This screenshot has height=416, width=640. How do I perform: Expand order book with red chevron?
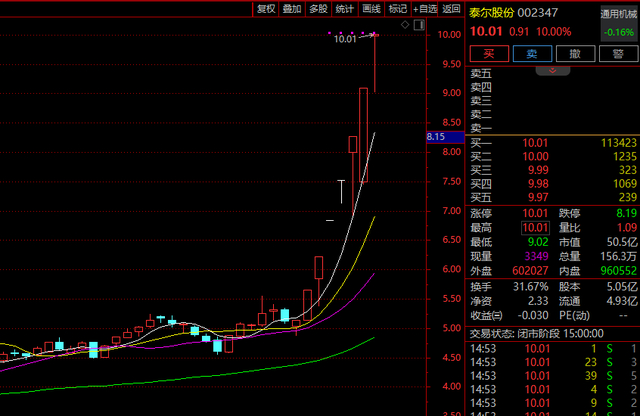tap(553, 71)
